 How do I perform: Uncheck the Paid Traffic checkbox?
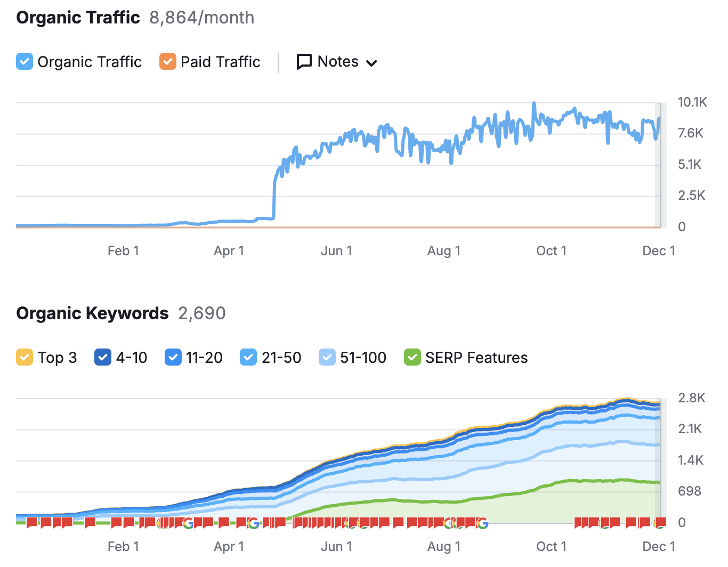pyautogui.click(x=168, y=62)
